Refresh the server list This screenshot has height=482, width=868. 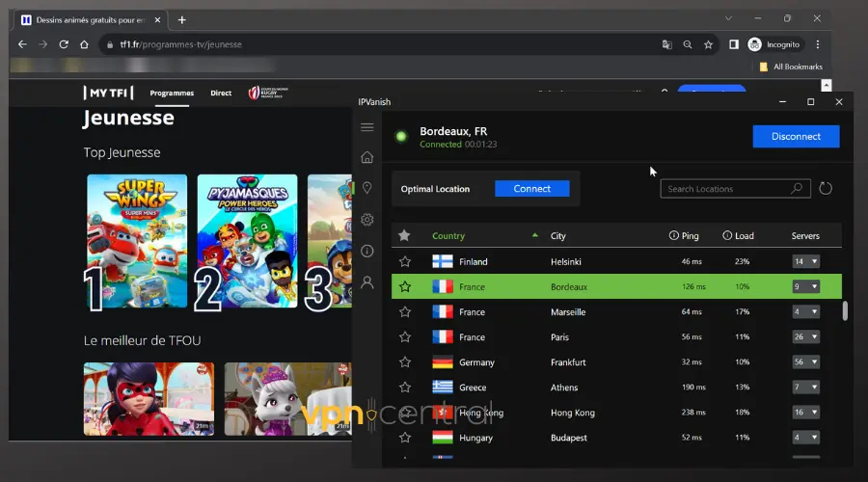pos(826,189)
